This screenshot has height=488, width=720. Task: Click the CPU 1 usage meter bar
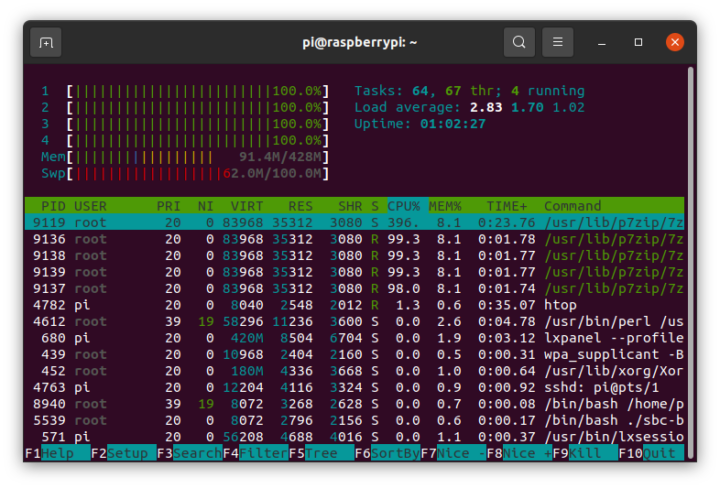[198, 91]
